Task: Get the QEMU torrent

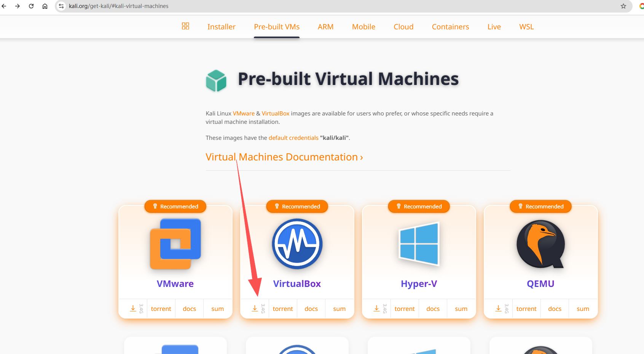Action: click(526, 309)
